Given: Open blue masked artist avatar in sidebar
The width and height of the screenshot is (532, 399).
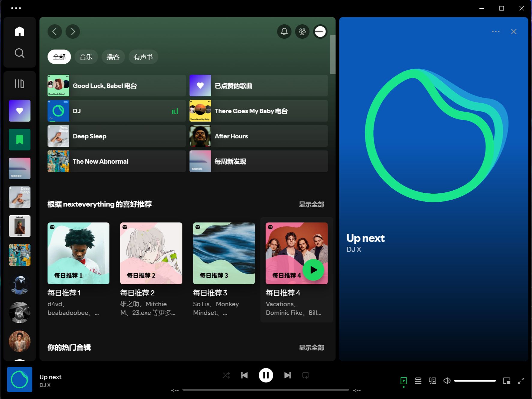Looking at the screenshot, I should (x=20, y=284).
